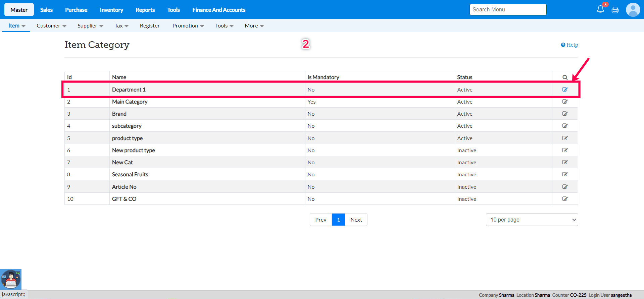The height and width of the screenshot is (299, 644).
Task: Open the chat support assistant icon
Action: click(x=11, y=279)
